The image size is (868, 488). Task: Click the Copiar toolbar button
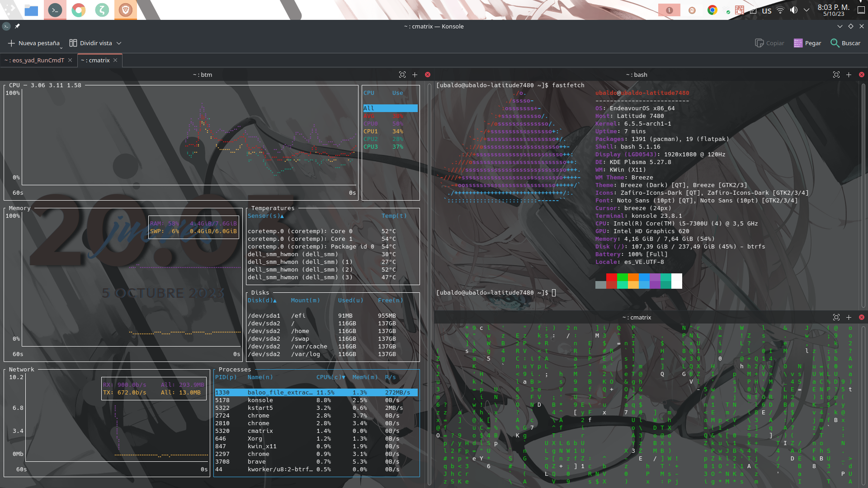click(x=770, y=43)
